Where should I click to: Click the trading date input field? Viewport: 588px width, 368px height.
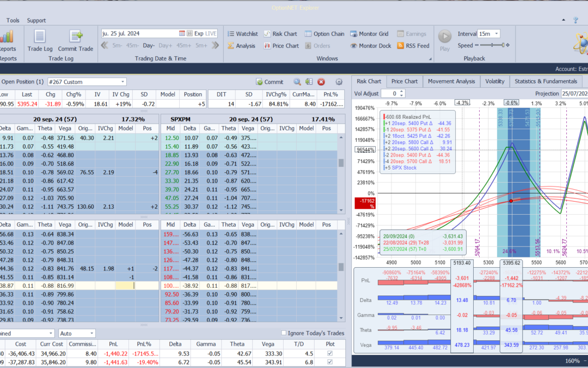(140, 33)
